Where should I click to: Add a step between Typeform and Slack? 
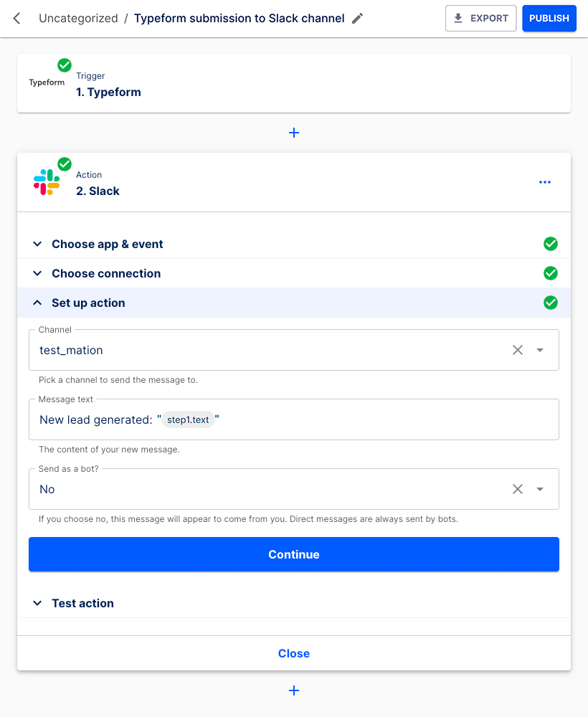pos(294,133)
